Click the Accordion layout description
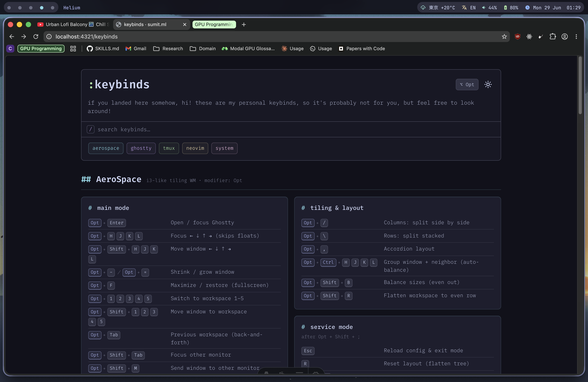The image size is (588, 382). pyautogui.click(x=409, y=249)
